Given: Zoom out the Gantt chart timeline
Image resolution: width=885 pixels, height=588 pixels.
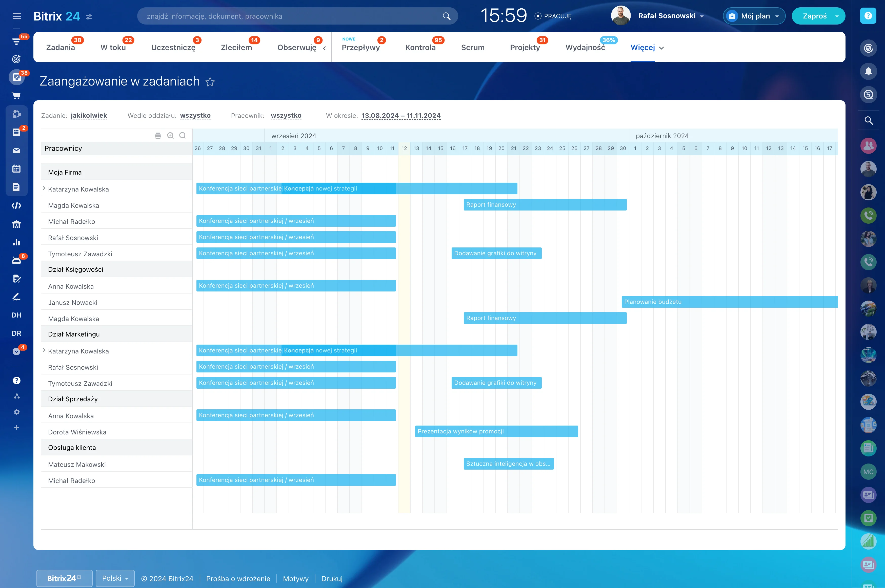Looking at the screenshot, I should [183, 135].
